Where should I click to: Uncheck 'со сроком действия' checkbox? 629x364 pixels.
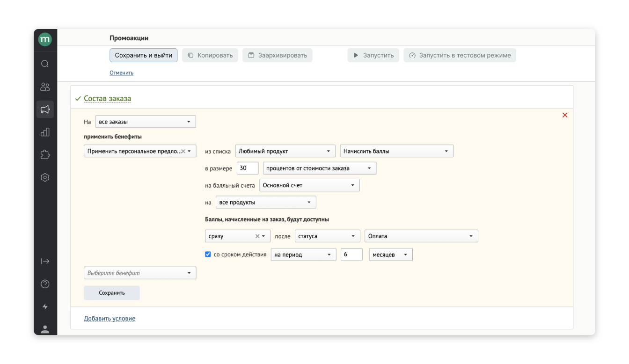point(208,255)
